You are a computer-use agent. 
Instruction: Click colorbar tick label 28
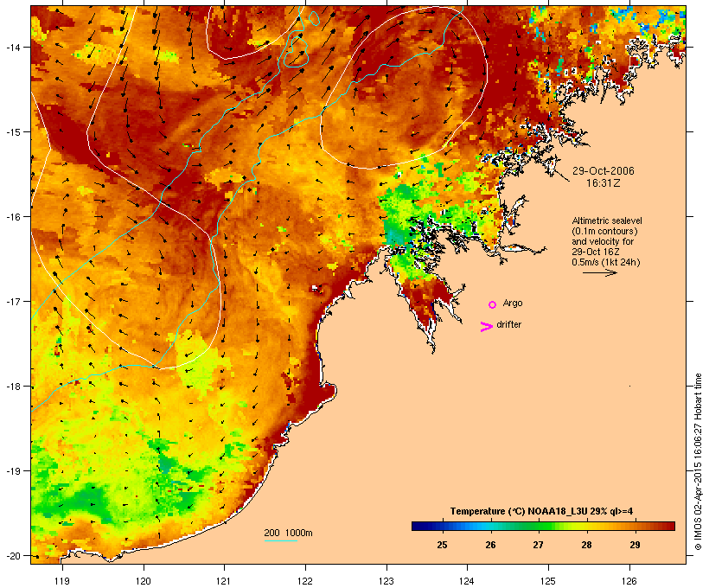point(586,545)
